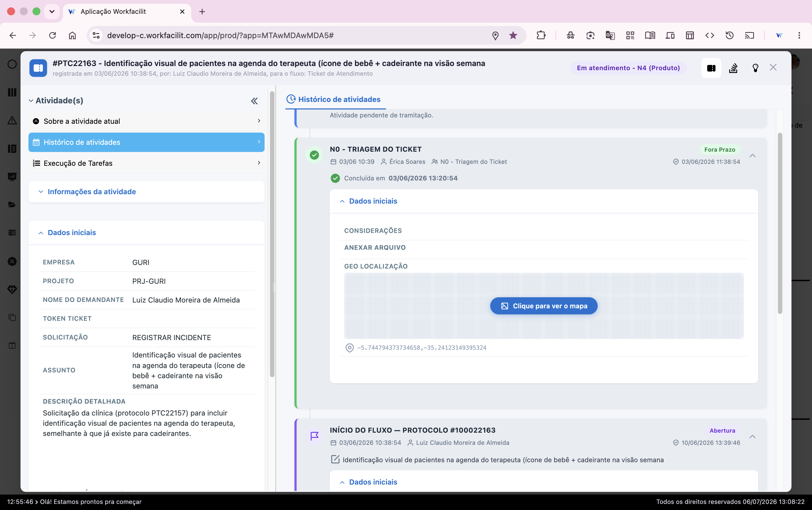The height and width of the screenshot is (510, 812).
Task: Open the history clock extension icon
Action: [x=729, y=35]
